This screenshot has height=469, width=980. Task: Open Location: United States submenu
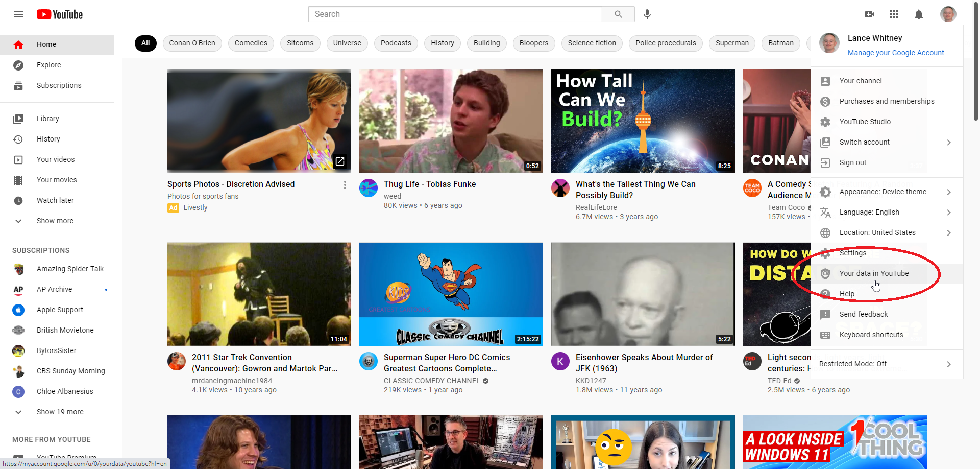887,232
